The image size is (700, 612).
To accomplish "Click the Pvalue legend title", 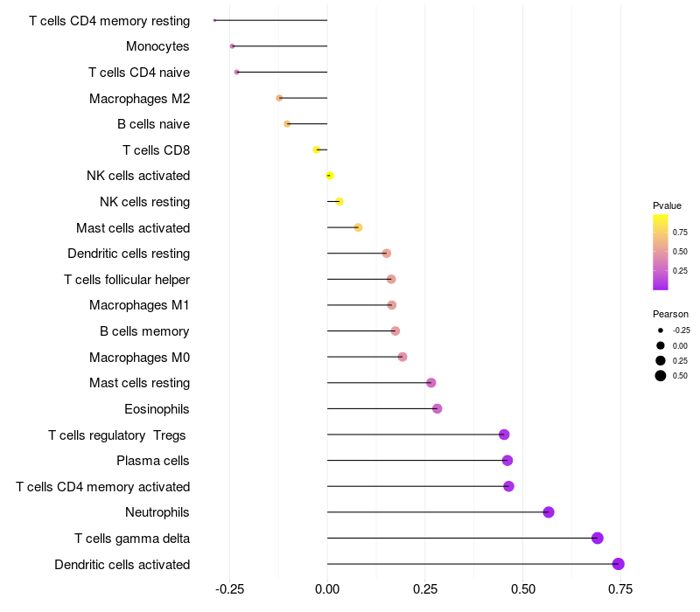I will [667, 205].
